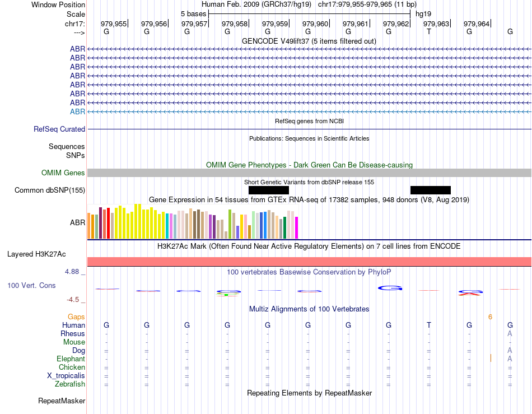This screenshot has width=532, height=414.
Task: Click the Layered H3K27Ac track label
Action: pos(36,254)
